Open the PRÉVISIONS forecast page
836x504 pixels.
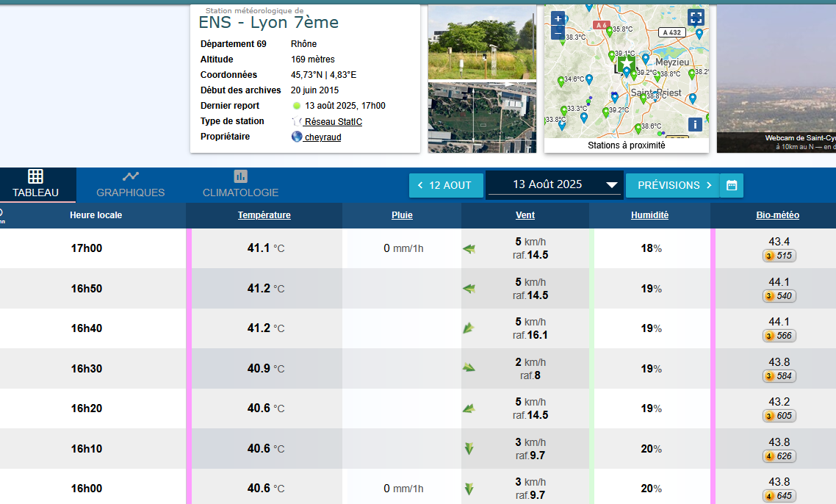coord(671,185)
